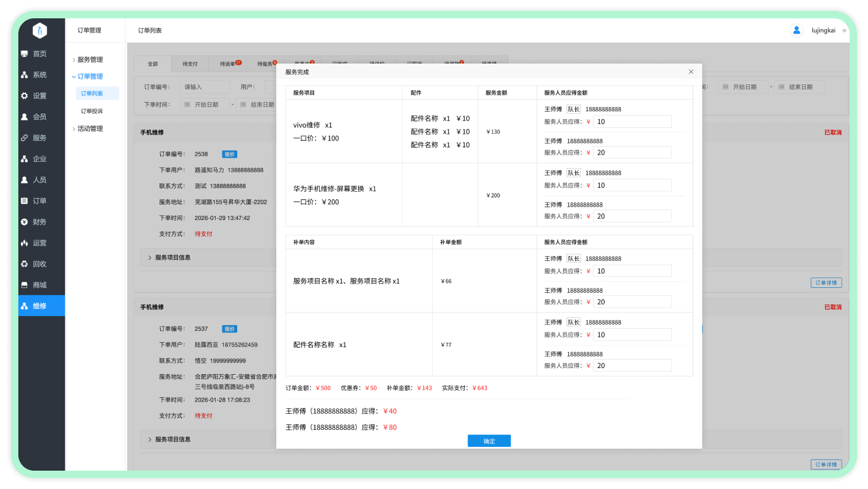The height and width of the screenshot is (489, 868).
Task: Switch to the 待支付 tab
Action: pos(189,64)
